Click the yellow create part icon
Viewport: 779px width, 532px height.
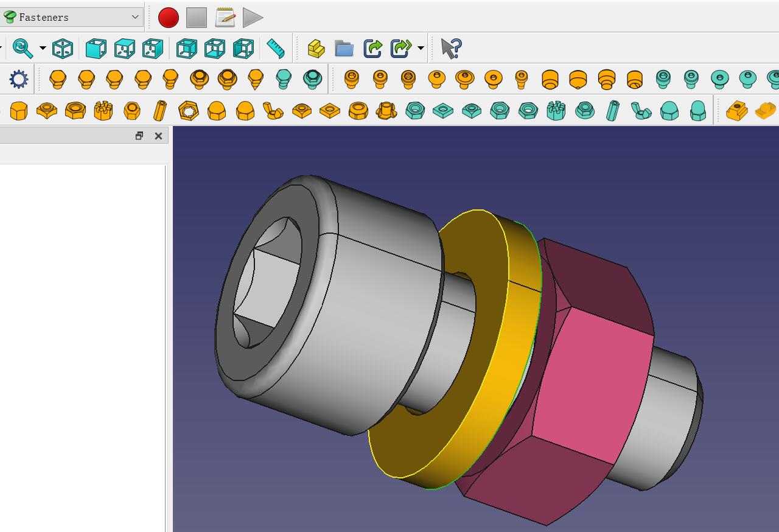(316, 48)
